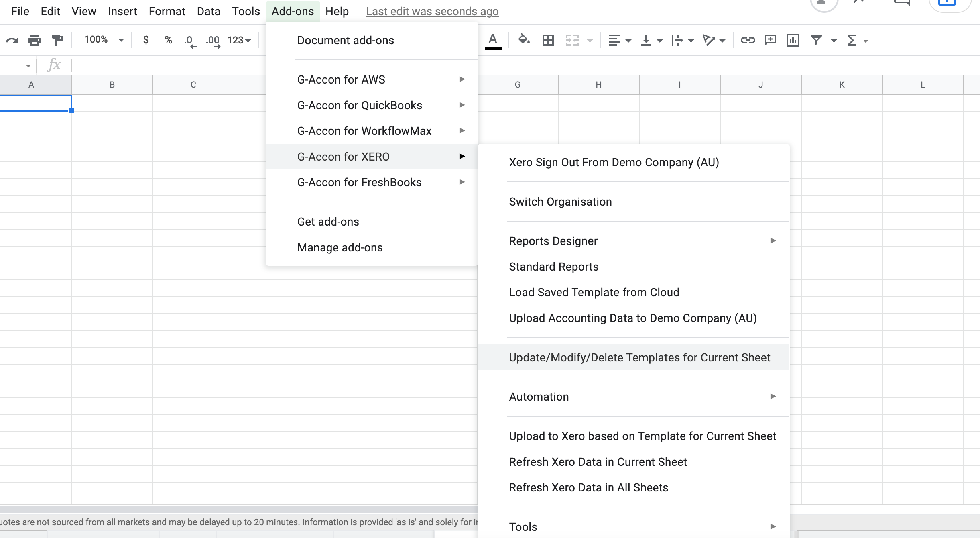Open the filter views dropdown arrow

(834, 41)
